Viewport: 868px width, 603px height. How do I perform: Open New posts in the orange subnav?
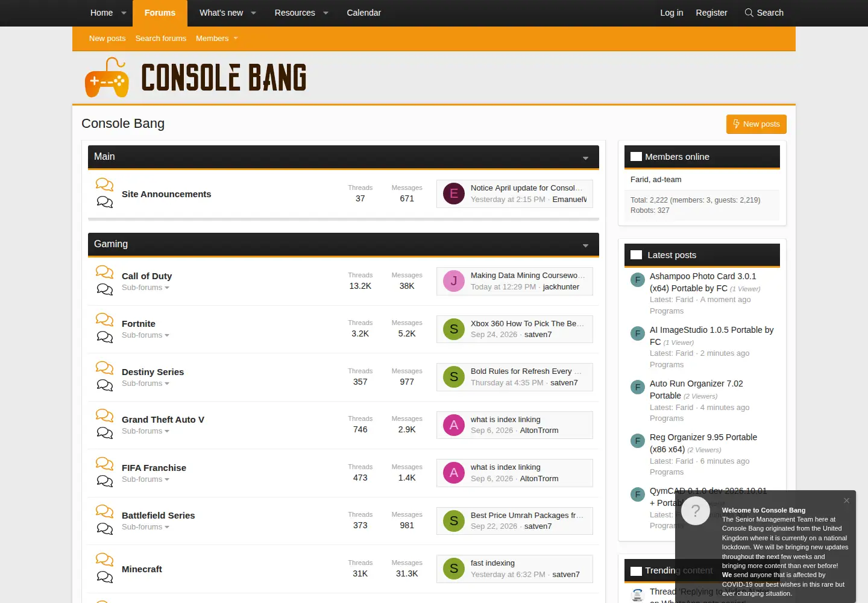[x=107, y=39]
